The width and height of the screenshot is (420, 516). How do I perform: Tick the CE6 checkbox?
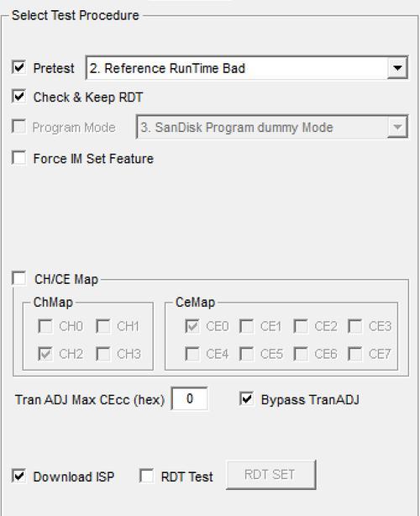301,354
